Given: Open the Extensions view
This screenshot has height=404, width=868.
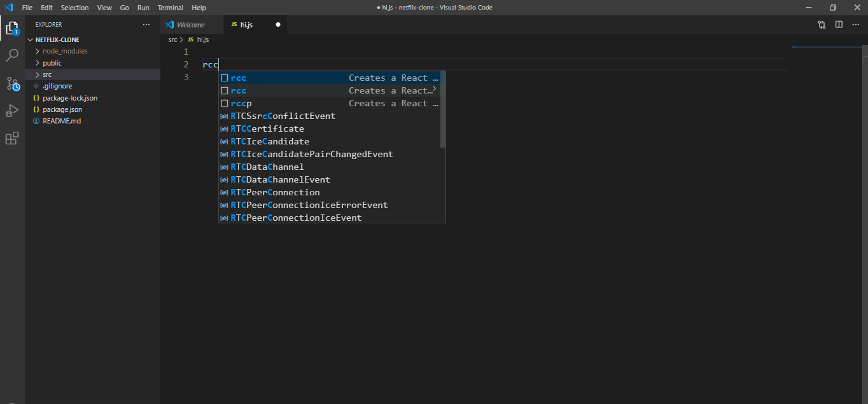Looking at the screenshot, I should [x=12, y=138].
